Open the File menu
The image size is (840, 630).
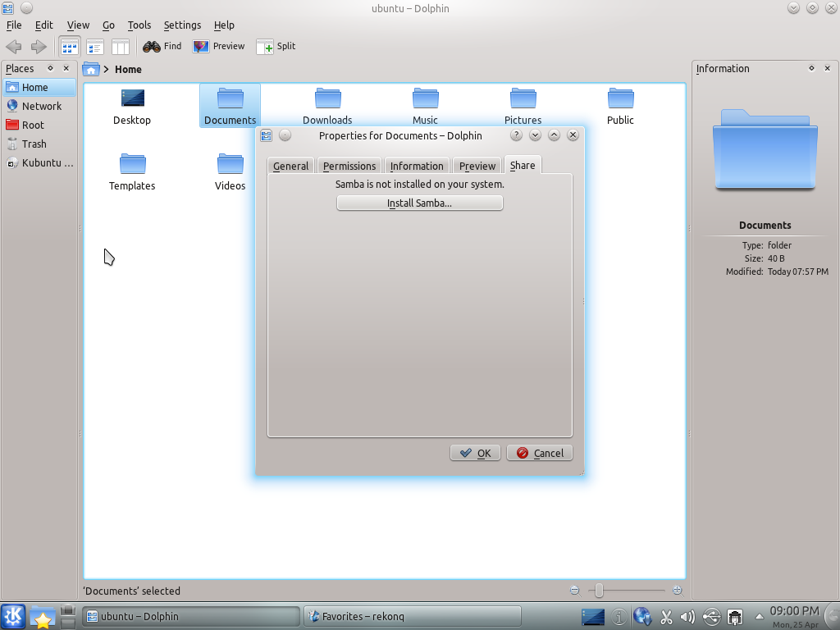[14, 25]
